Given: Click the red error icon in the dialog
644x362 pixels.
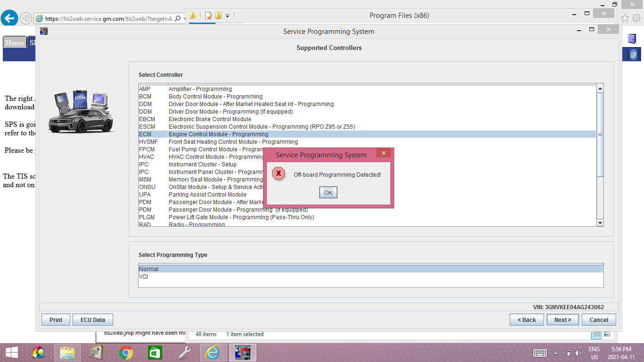Looking at the screenshot, I should point(279,174).
